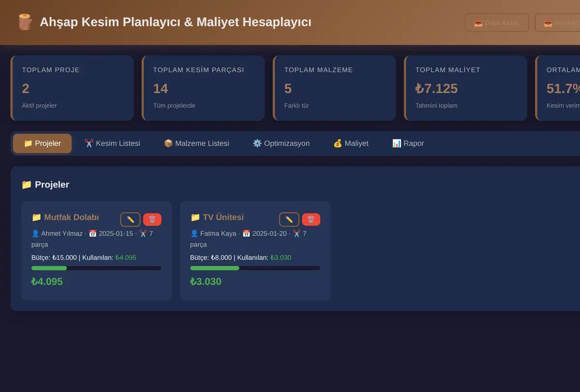Click the TV Ünitesi project title

tap(217, 218)
